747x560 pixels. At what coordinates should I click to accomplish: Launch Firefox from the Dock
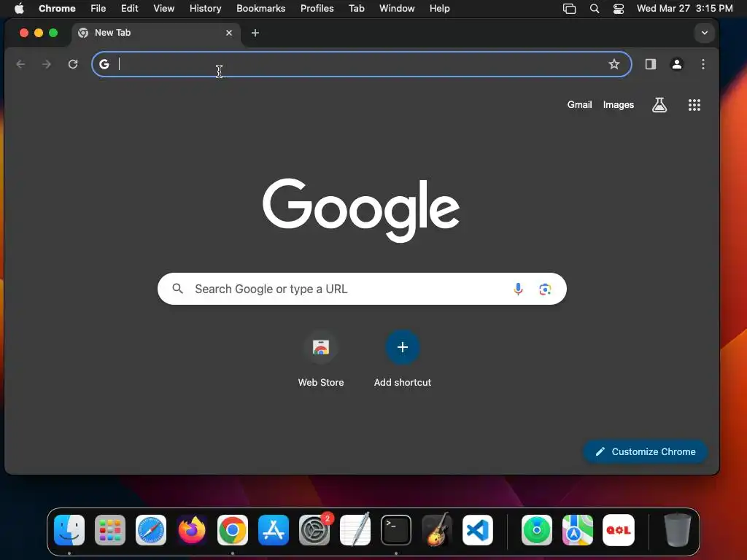coord(192,530)
